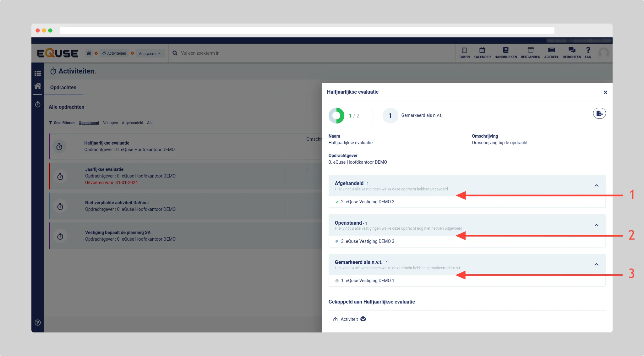This screenshot has width=644, height=356.
Task: Click stopwatch icon of Vestiging bepaalt row
Action: (60, 236)
